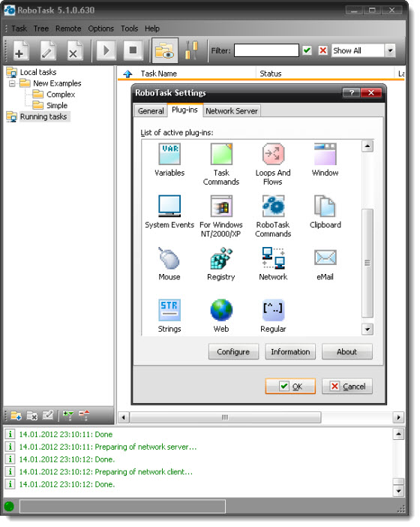
Task: Click the Information button
Action: (x=290, y=352)
